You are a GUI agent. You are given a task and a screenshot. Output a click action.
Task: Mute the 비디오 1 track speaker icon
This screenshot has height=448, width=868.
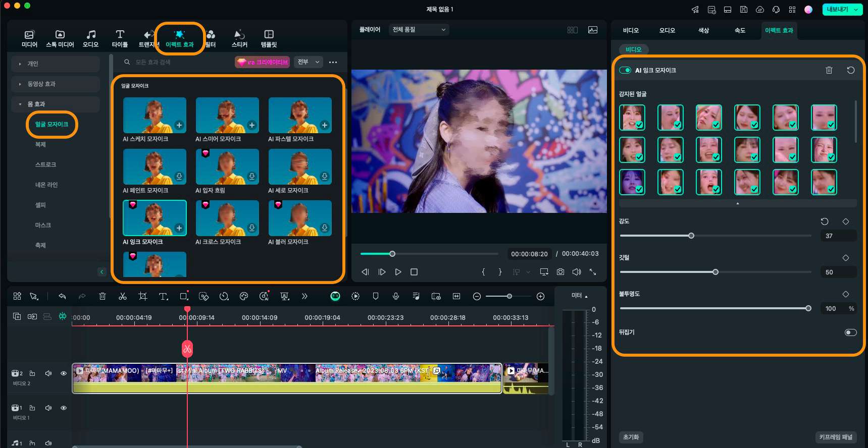(48, 408)
